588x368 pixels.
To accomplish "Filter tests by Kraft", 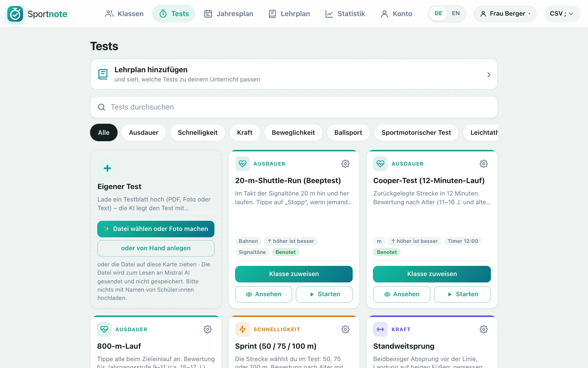I will (245, 132).
